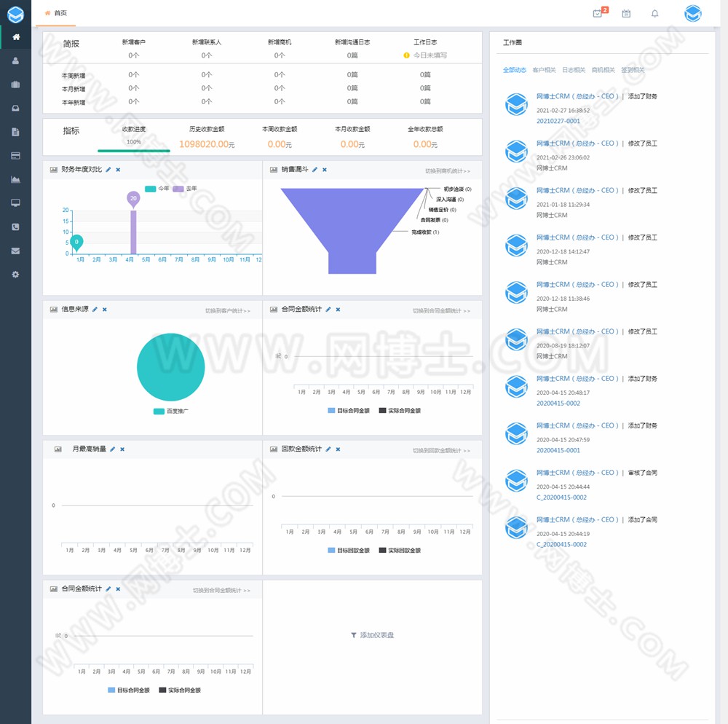Screen dimensions: 728x724
Task: Open the settings gear in the sidebar
Action: pos(15,275)
